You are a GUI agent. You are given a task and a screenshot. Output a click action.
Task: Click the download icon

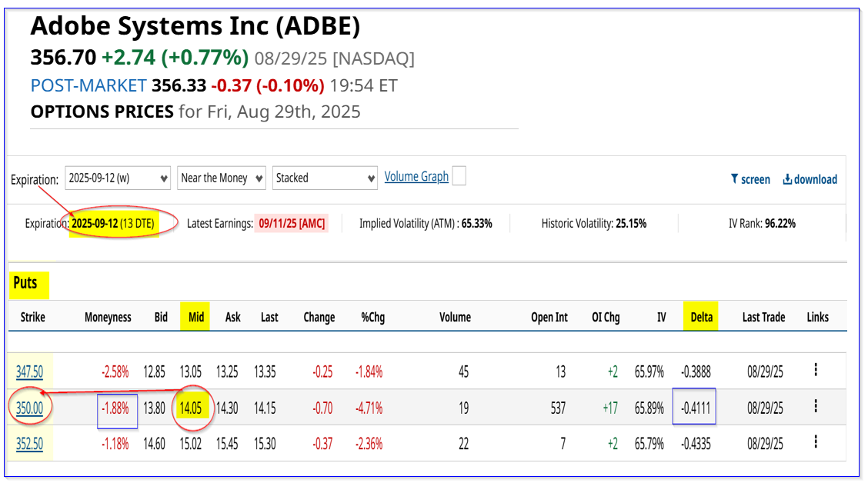pos(786,179)
